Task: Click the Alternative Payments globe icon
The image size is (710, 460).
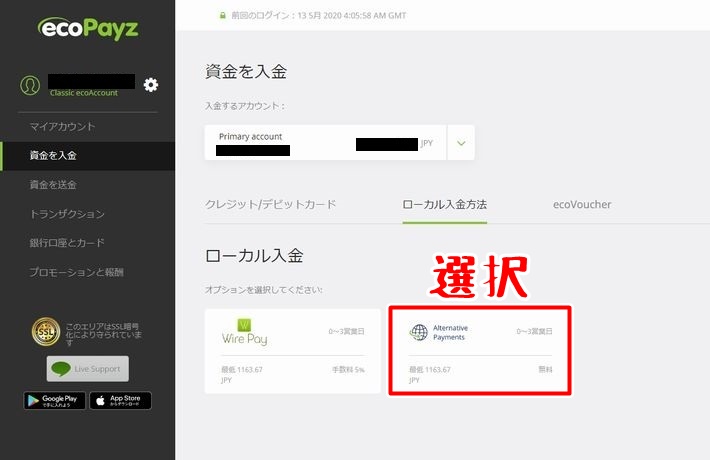Action: (x=419, y=333)
